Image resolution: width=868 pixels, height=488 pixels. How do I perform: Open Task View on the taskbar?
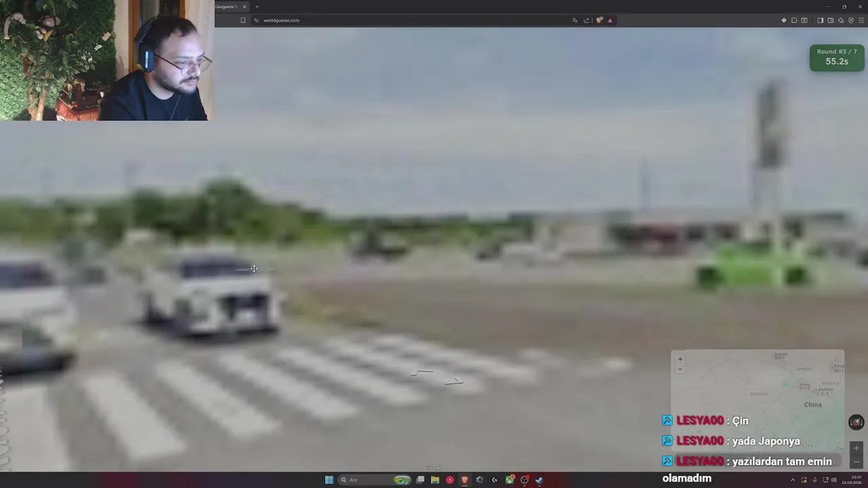(x=420, y=480)
